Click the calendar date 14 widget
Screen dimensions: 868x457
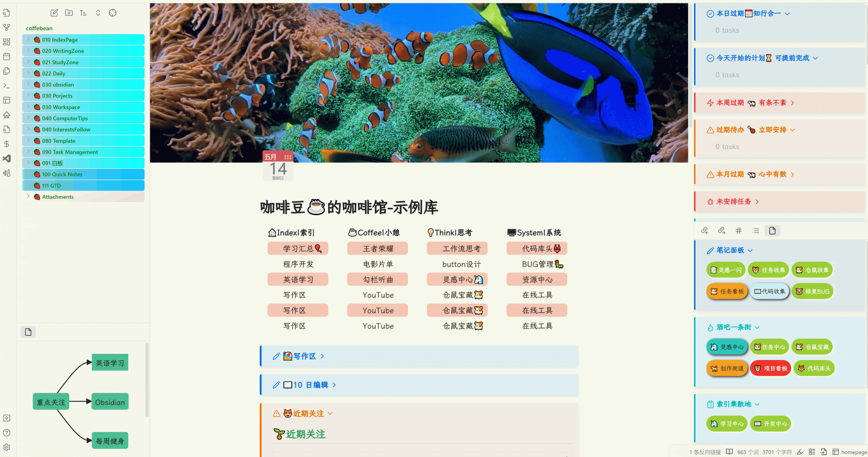point(278,166)
